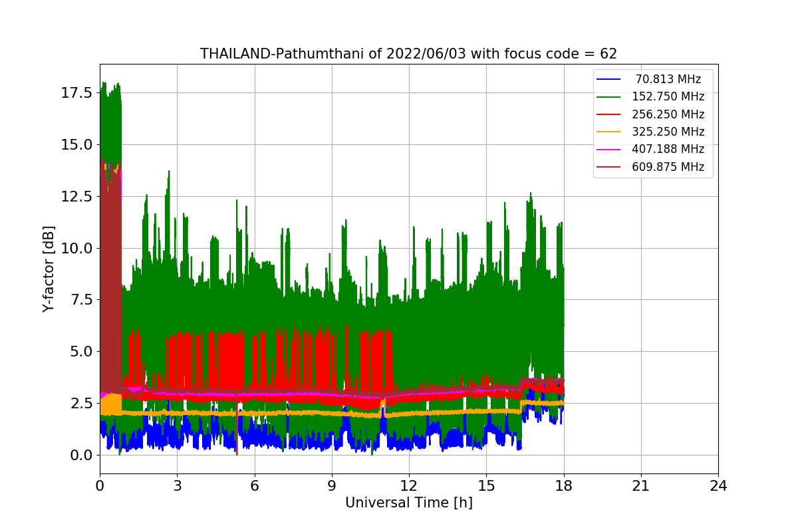Click the y-axis tick label 7.5
The height and width of the screenshot is (532, 798).
[80, 300]
